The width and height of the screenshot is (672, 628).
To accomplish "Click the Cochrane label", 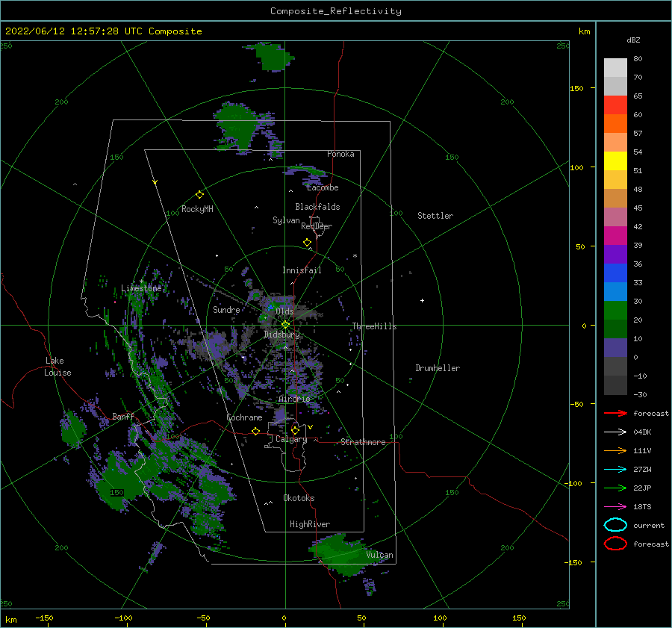I will click(x=244, y=417).
